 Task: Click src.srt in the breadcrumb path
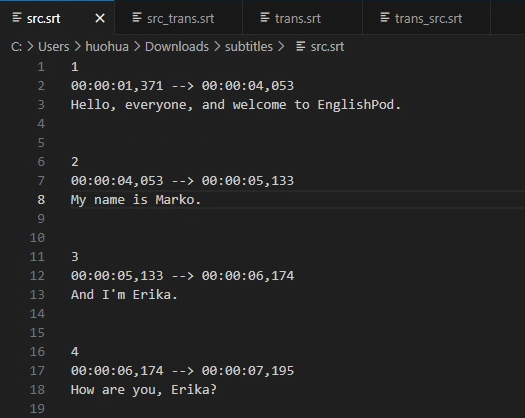pos(327,47)
